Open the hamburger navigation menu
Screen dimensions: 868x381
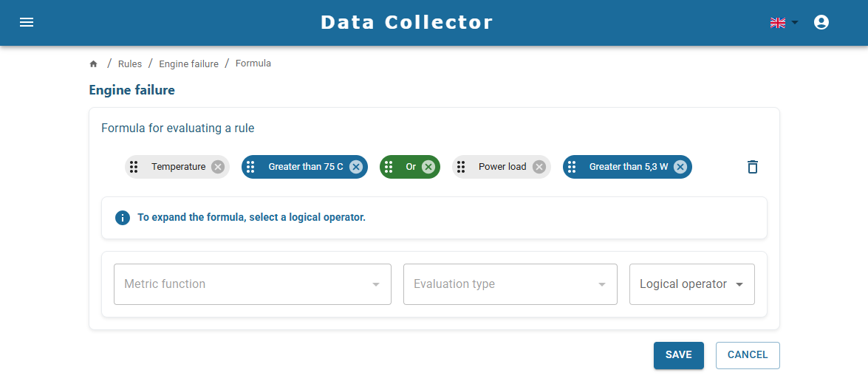[x=27, y=22]
